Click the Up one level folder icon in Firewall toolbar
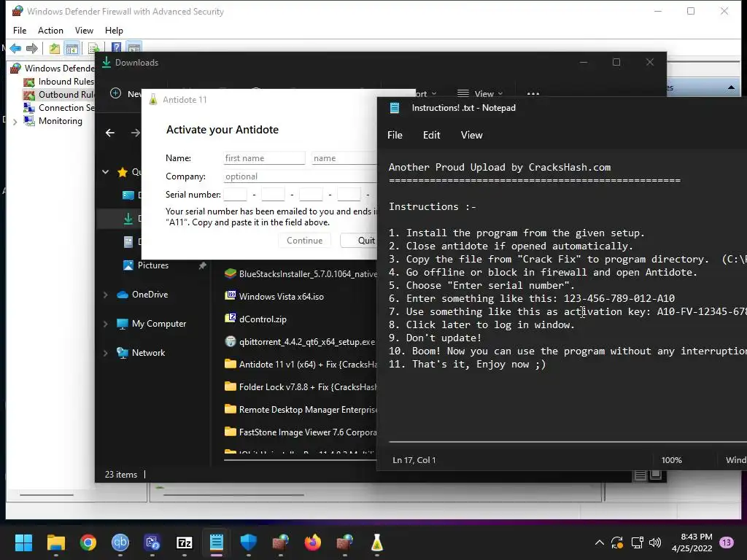This screenshot has width=747, height=560. tap(54, 48)
